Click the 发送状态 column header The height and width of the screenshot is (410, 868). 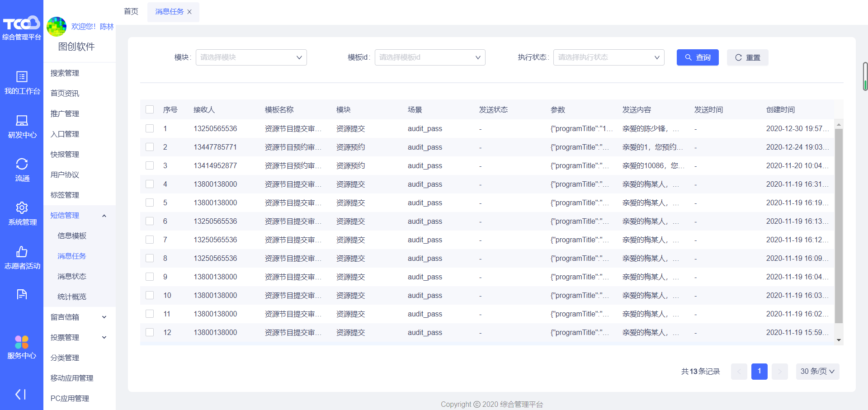coord(493,109)
